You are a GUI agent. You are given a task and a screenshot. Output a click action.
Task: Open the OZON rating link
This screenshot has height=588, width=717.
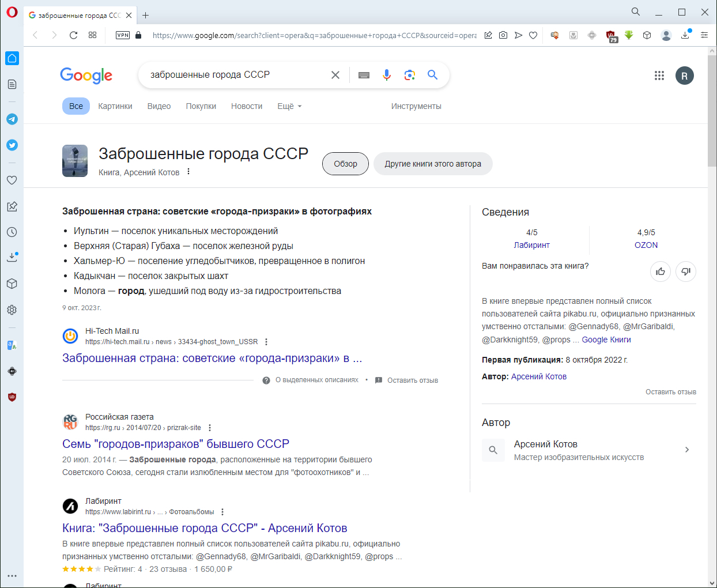[646, 245]
